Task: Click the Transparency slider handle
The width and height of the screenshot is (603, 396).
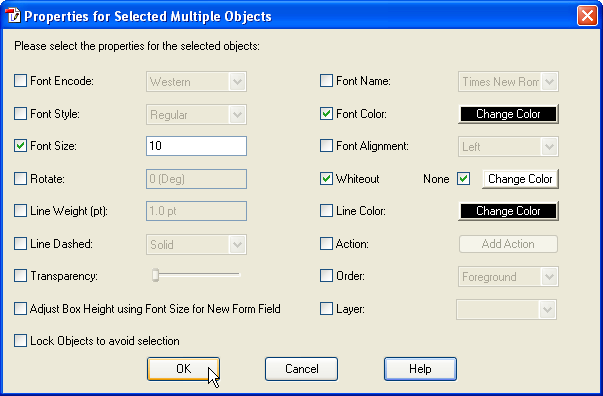Action: [155, 275]
